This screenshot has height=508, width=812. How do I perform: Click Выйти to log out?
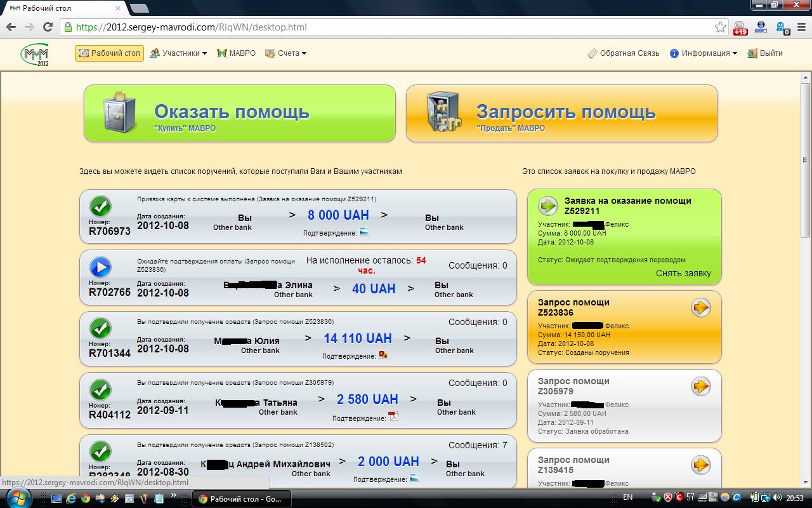[765, 53]
